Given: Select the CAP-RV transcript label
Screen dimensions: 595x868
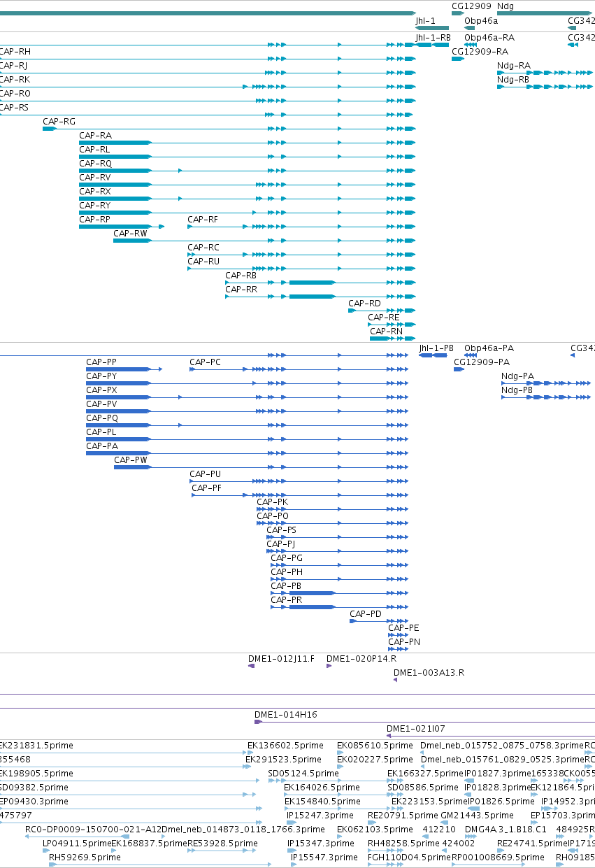Looking at the screenshot, I should pos(95,178).
